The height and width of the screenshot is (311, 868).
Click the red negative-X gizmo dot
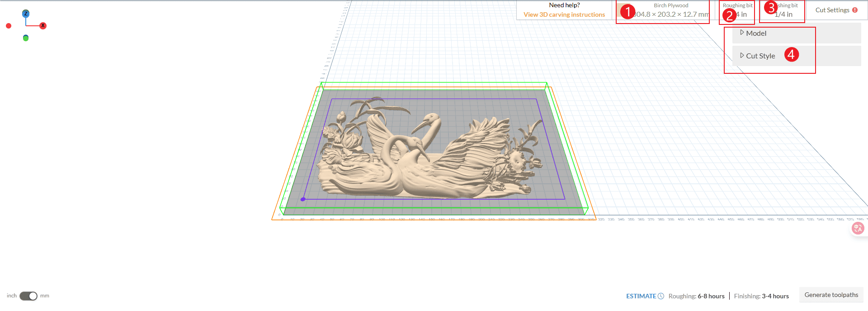[x=9, y=26]
